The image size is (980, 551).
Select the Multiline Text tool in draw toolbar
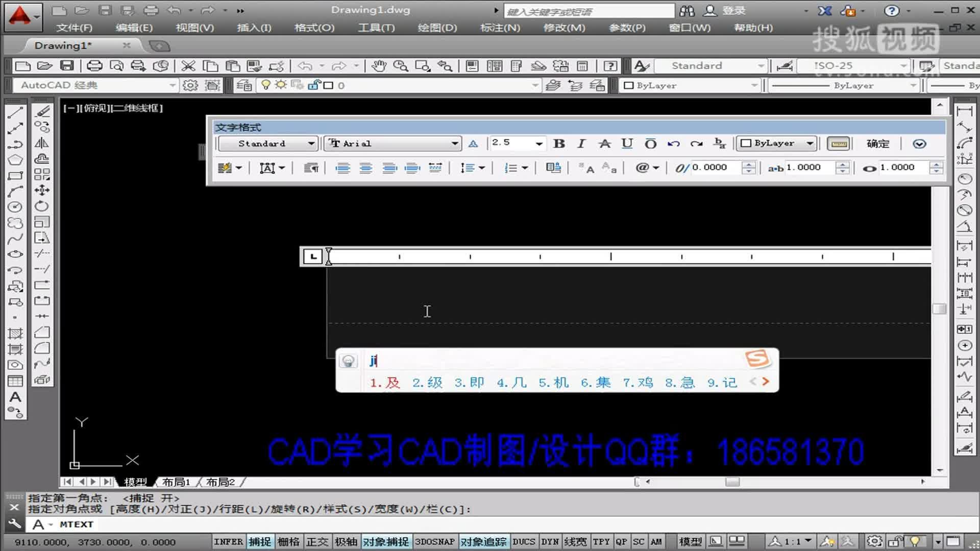pyautogui.click(x=15, y=397)
